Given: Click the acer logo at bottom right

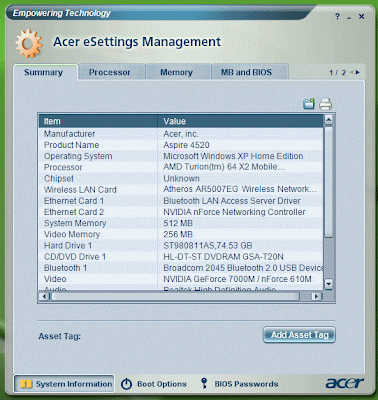Looking at the screenshot, I should [344, 383].
